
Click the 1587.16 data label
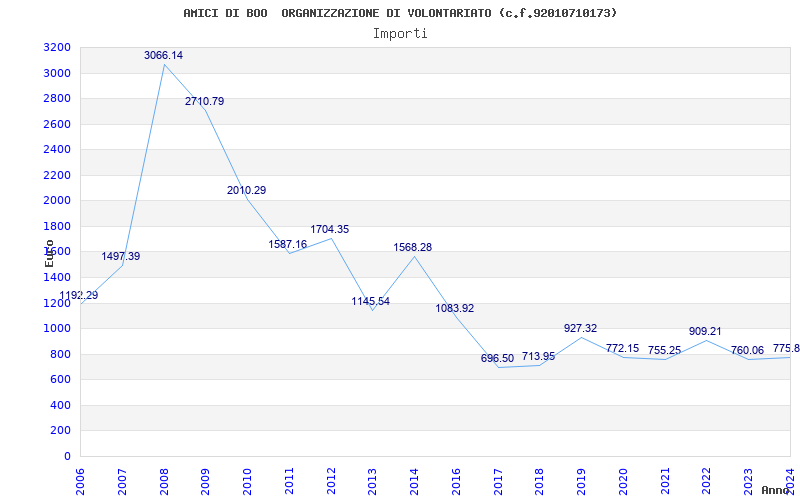pyautogui.click(x=288, y=244)
